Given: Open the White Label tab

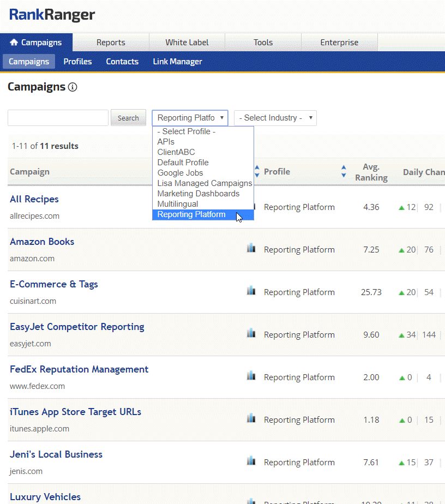Looking at the screenshot, I should tap(187, 43).
